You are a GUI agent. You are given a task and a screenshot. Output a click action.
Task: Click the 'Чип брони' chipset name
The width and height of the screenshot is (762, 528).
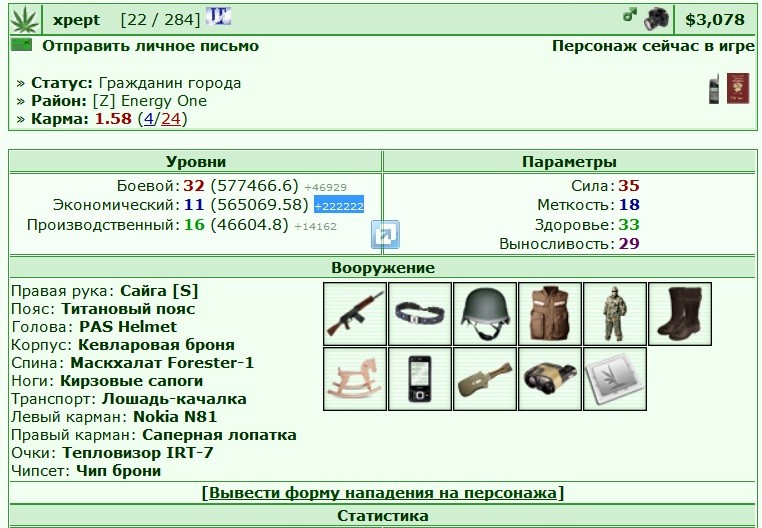[x=119, y=471]
